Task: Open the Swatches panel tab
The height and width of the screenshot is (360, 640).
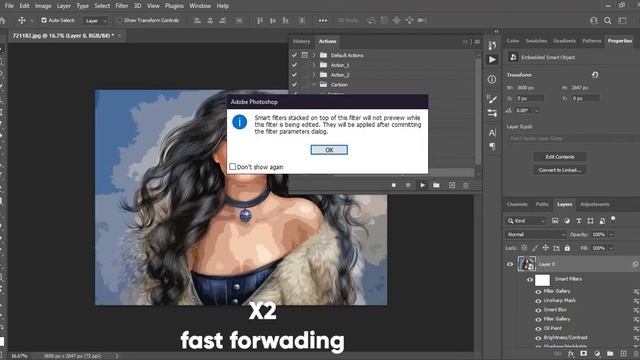Action: [x=536, y=41]
